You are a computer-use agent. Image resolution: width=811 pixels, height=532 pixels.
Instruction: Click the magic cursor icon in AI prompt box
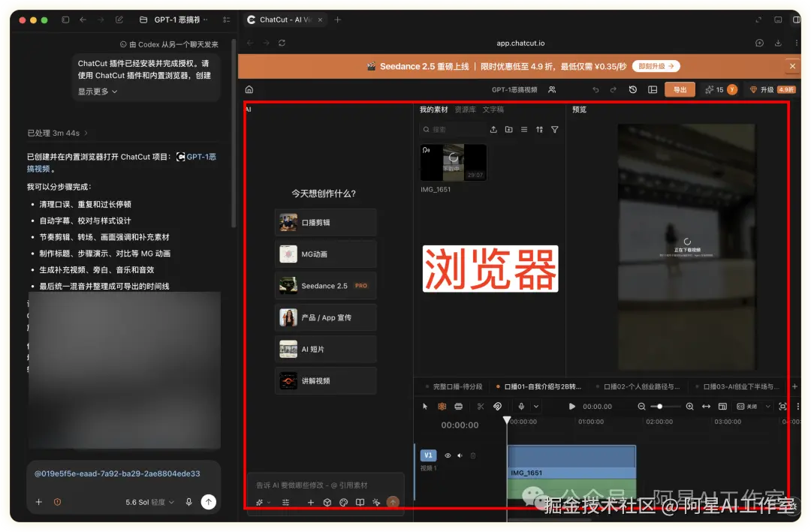[376, 502]
